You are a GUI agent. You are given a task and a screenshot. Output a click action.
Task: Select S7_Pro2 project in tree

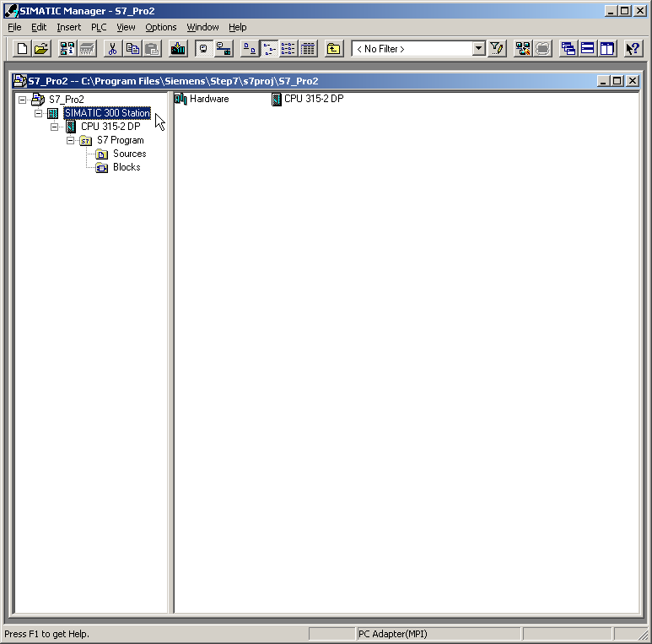66,100
